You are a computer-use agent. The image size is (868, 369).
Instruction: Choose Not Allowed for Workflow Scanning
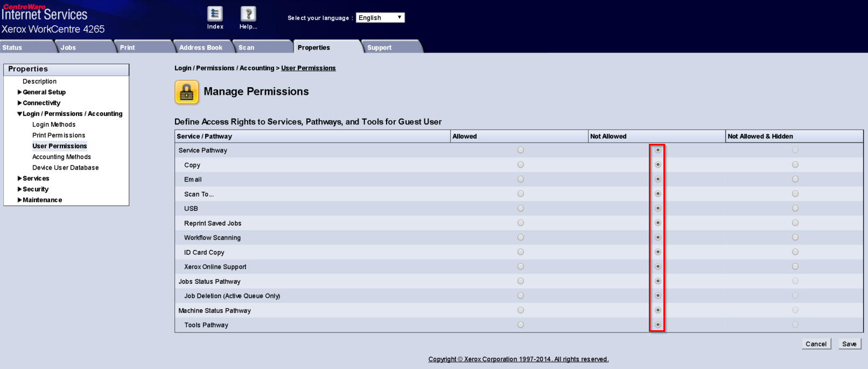pyautogui.click(x=658, y=238)
